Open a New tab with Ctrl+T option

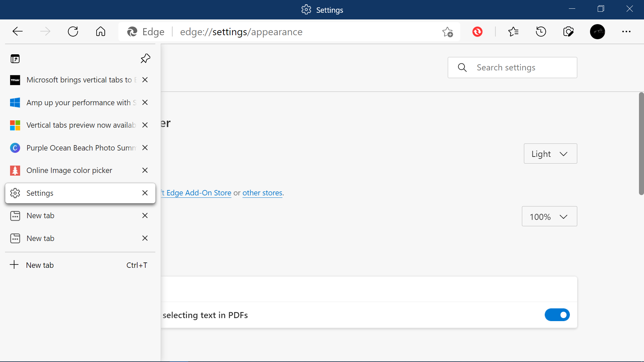[80, 265]
